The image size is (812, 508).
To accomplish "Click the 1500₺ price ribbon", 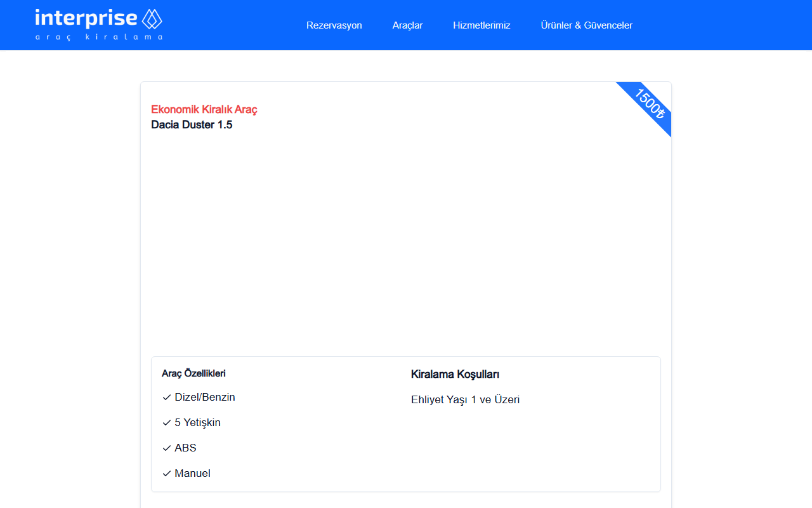I will point(649,104).
